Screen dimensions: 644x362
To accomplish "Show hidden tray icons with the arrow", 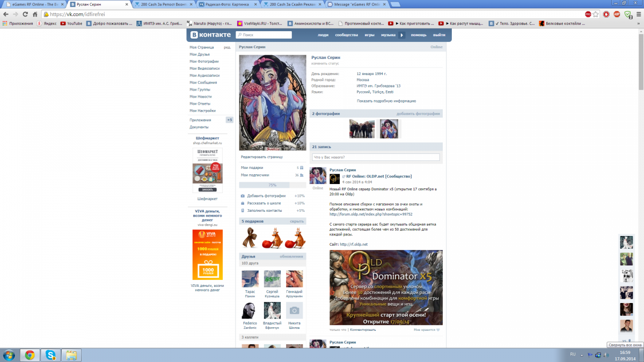I will 582,354.
